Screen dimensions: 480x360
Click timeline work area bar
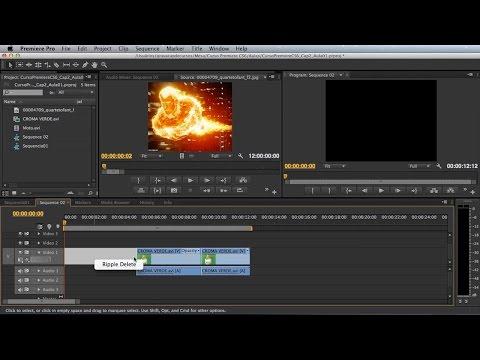click(x=157, y=228)
